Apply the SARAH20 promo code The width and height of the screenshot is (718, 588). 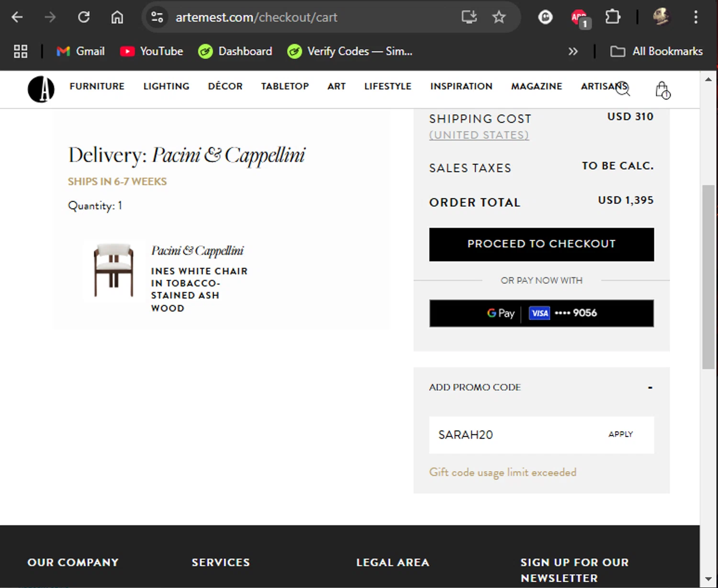tap(620, 434)
